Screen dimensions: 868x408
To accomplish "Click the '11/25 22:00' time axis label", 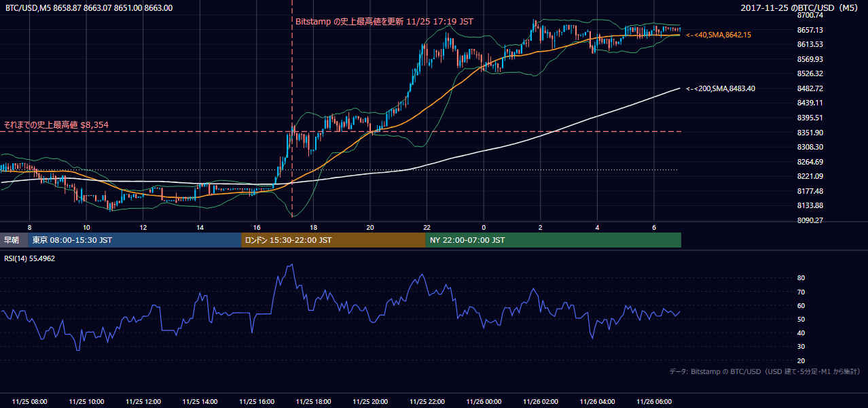I will [427, 402].
